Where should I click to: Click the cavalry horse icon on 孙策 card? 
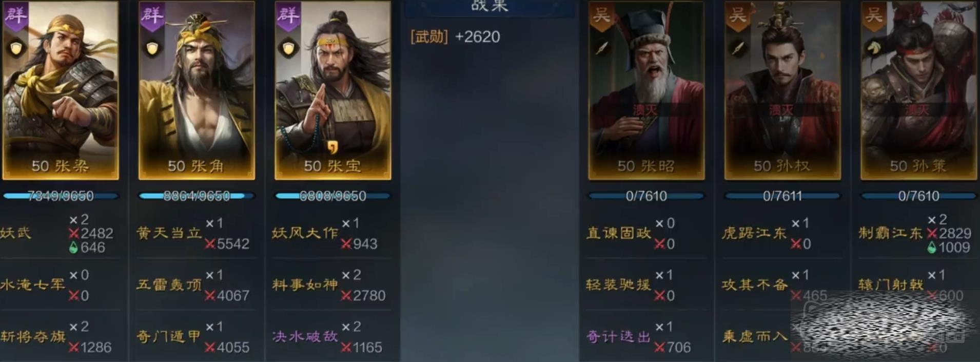[x=874, y=48]
